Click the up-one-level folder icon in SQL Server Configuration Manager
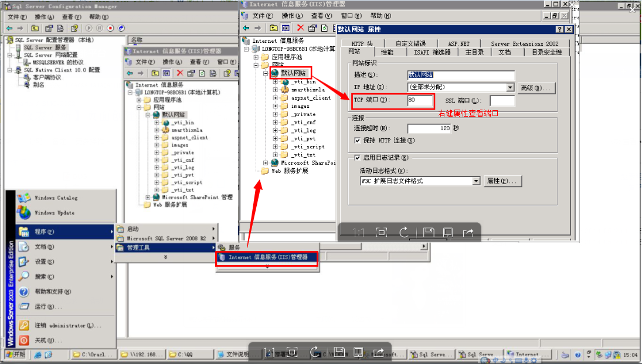This screenshot has width=642, height=364. (x=35, y=28)
